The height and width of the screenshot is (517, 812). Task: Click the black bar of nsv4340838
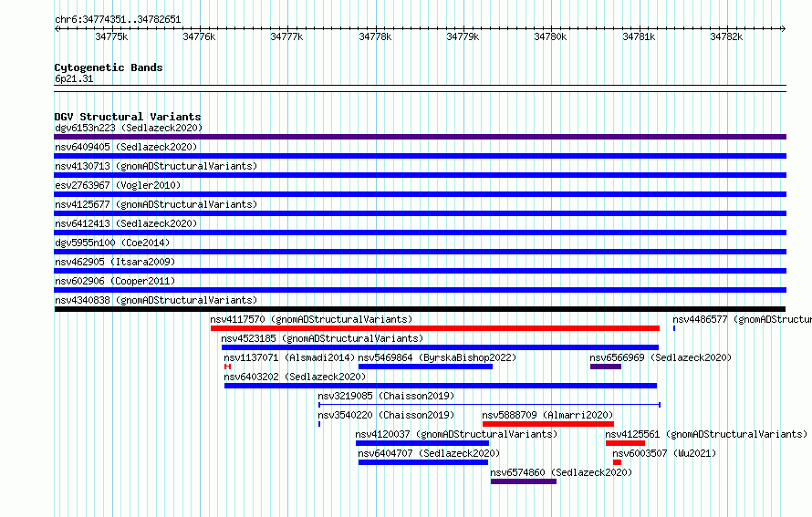point(420,309)
